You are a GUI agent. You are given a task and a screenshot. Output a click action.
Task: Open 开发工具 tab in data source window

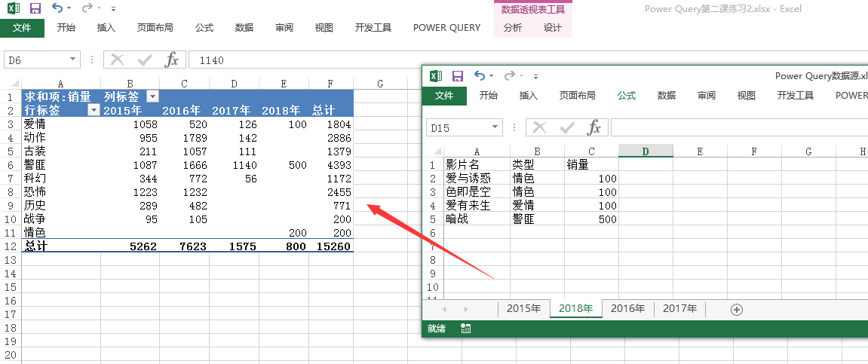point(796,96)
